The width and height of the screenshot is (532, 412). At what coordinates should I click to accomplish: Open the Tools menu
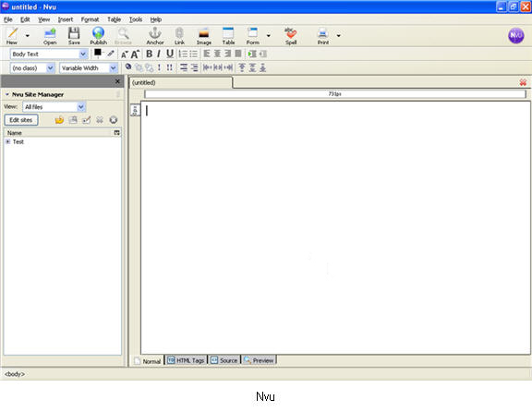136,19
